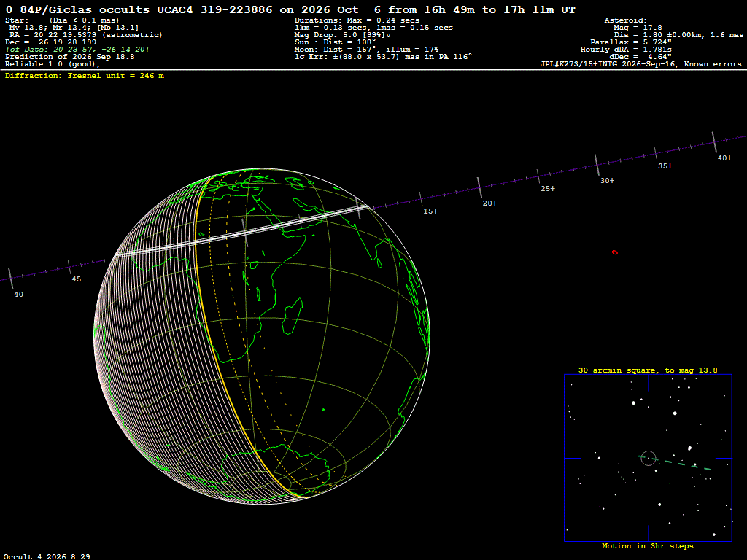Select the 45 minute tick on the left
This screenshot has height=560, width=747.
click(x=69, y=267)
